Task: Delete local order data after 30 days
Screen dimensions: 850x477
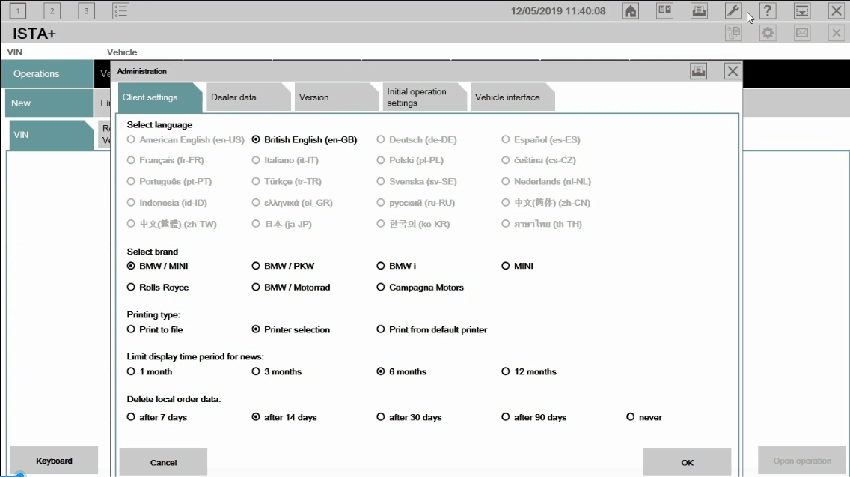Action: tap(409, 417)
